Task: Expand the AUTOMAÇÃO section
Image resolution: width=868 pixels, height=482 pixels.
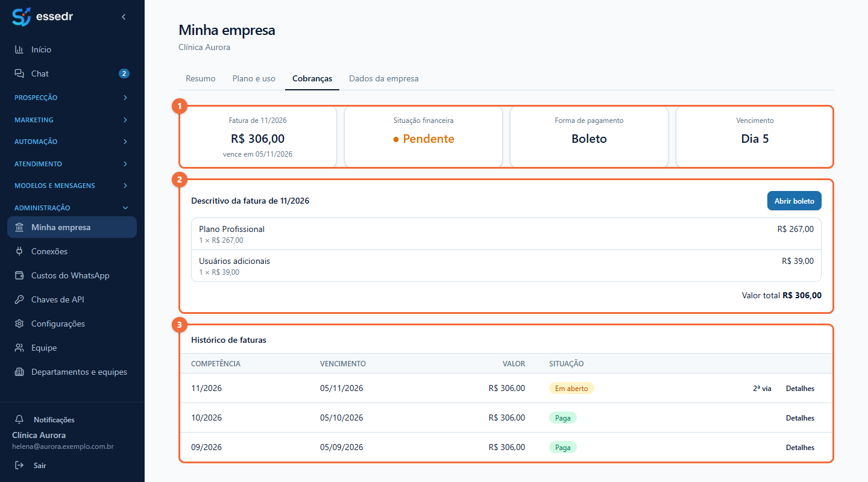Action: tap(72, 142)
